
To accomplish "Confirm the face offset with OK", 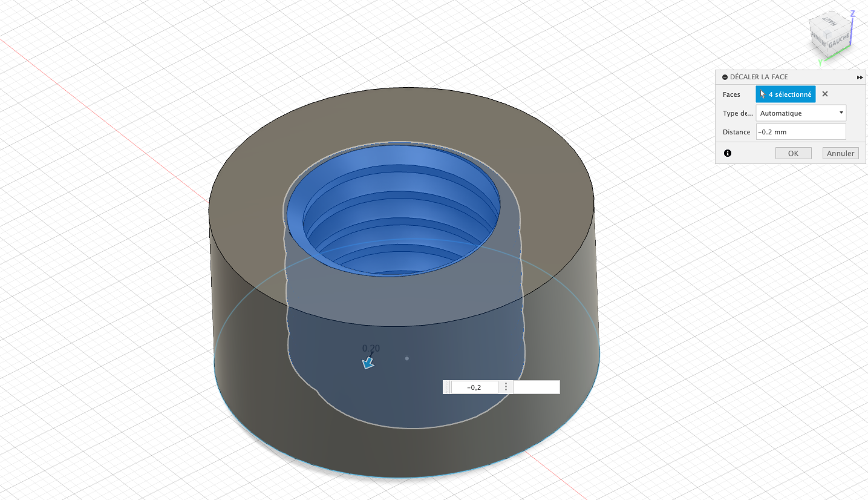I will point(793,154).
